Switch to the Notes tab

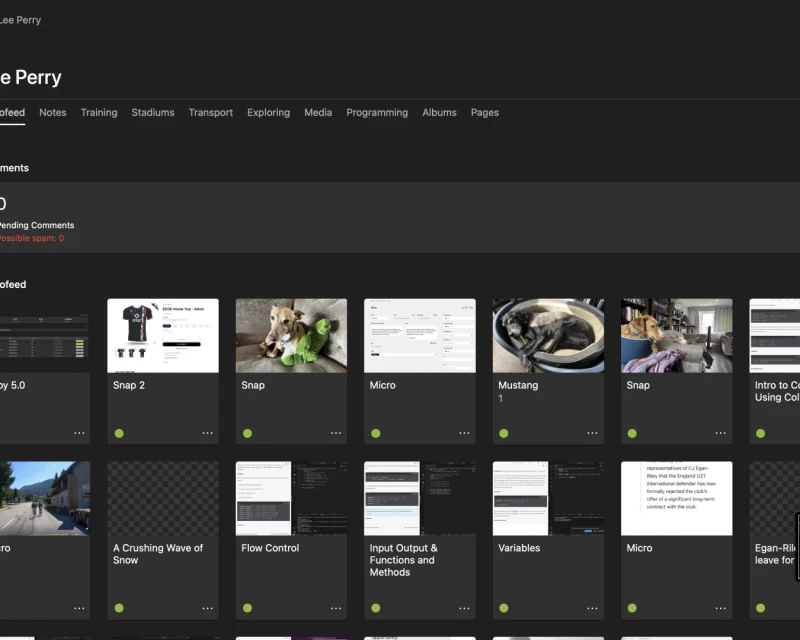[x=53, y=112]
